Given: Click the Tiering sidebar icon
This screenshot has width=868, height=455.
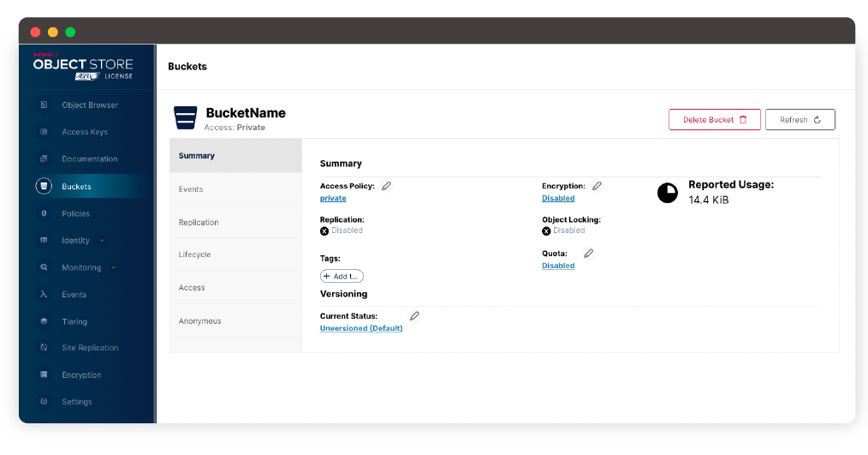Looking at the screenshot, I should (44, 321).
